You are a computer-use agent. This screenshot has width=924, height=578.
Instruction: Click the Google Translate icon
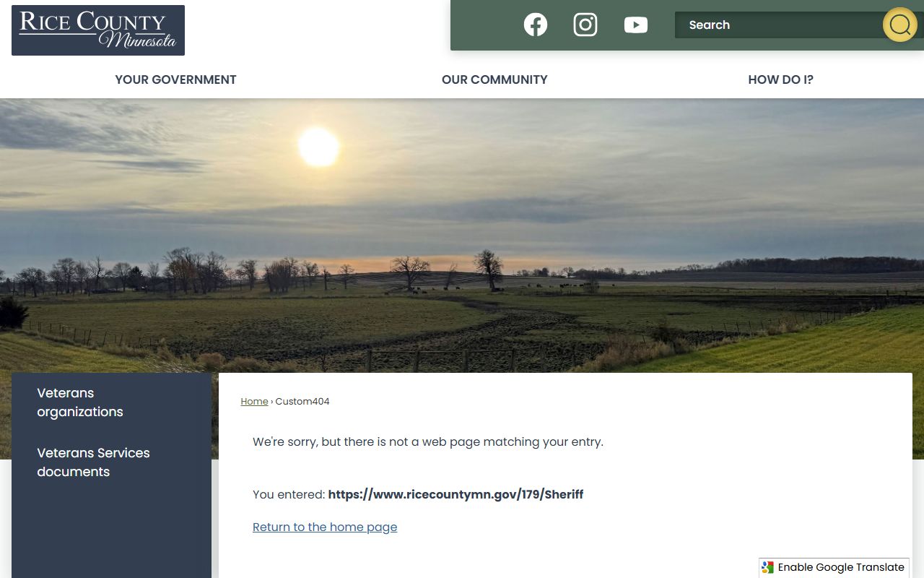(x=768, y=568)
